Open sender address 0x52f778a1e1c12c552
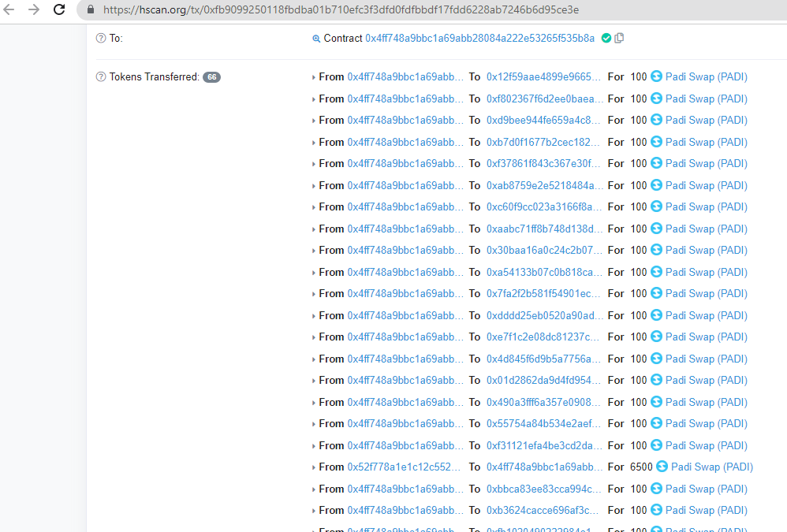 pos(404,467)
